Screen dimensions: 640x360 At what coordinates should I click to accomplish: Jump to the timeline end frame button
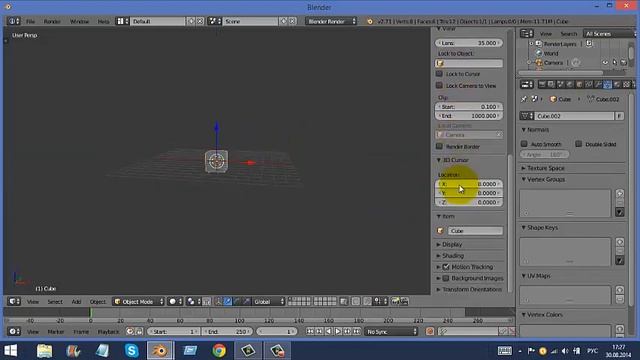pyautogui.click(x=356, y=331)
